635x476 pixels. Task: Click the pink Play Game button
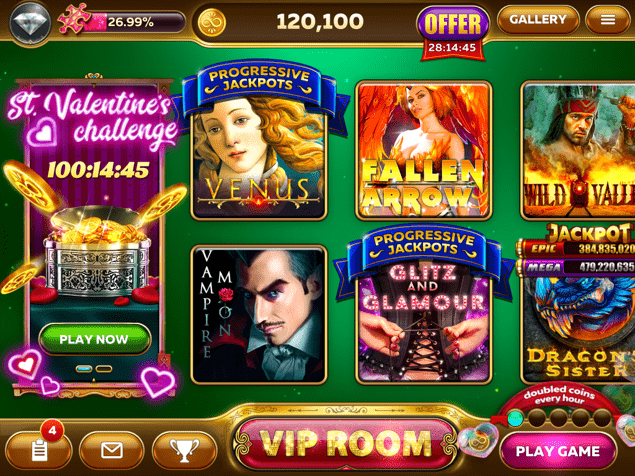558,451
